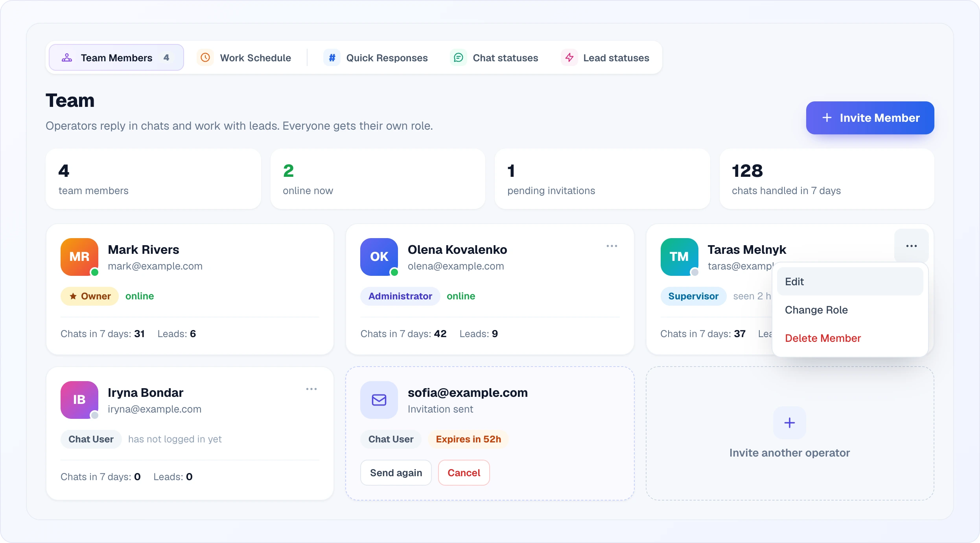Click the Chat statuses bubble icon
This screenshot has width=980, height=543.
pos(459,58)
